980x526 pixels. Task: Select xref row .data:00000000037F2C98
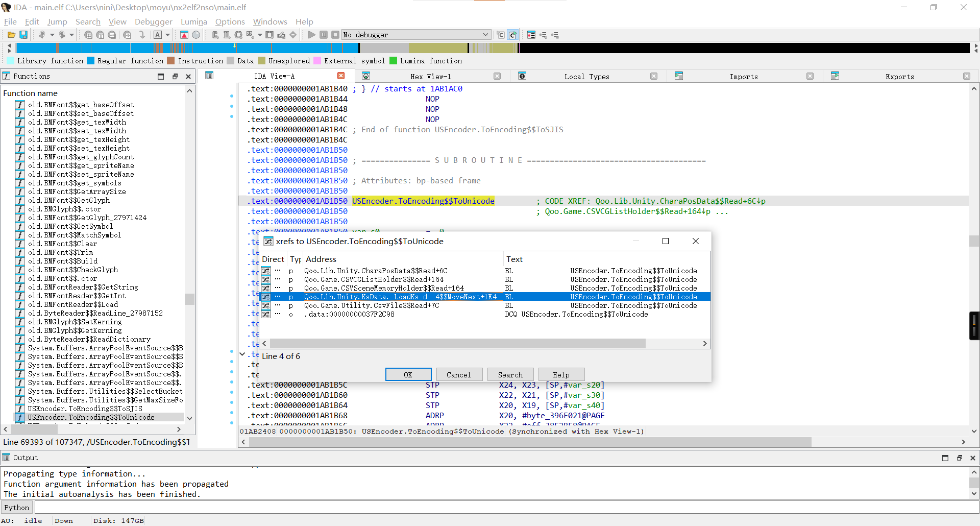pyautogui.click(x=485, y=314)
